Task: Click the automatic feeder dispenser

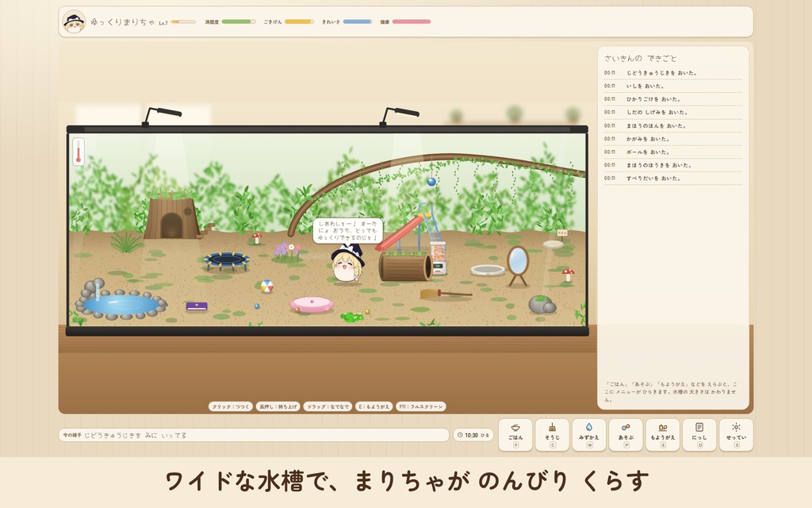Action: point(438,258)
